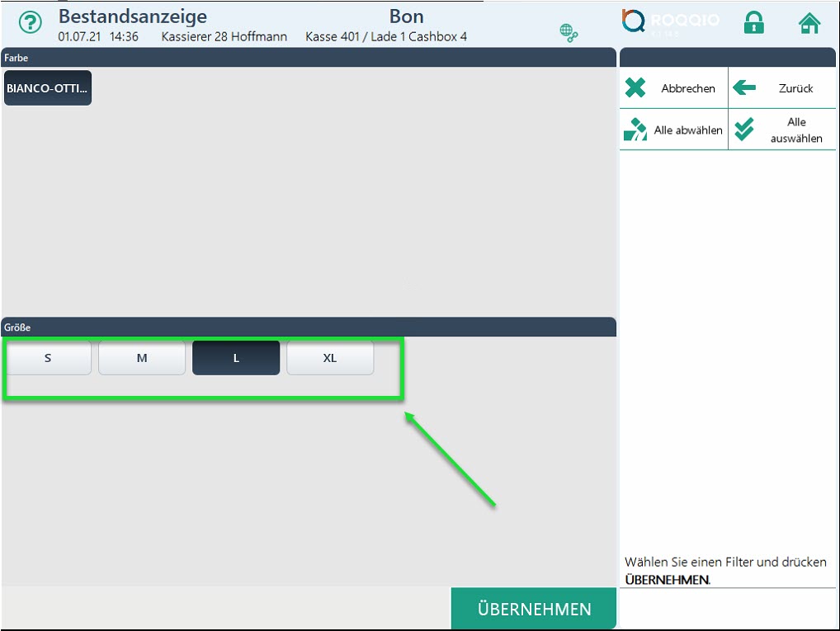
Task: Click the Zurück left arrow icon
Action: pos(744,88)
